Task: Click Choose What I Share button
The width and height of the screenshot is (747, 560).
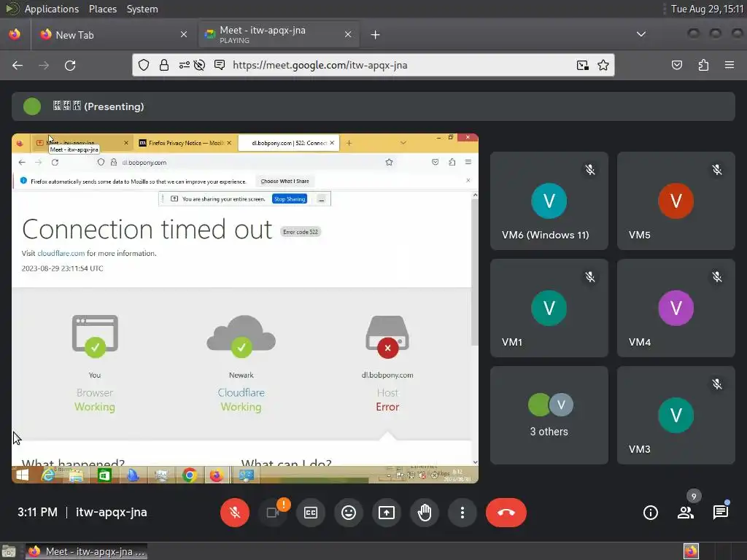Action: coord(285,181)
